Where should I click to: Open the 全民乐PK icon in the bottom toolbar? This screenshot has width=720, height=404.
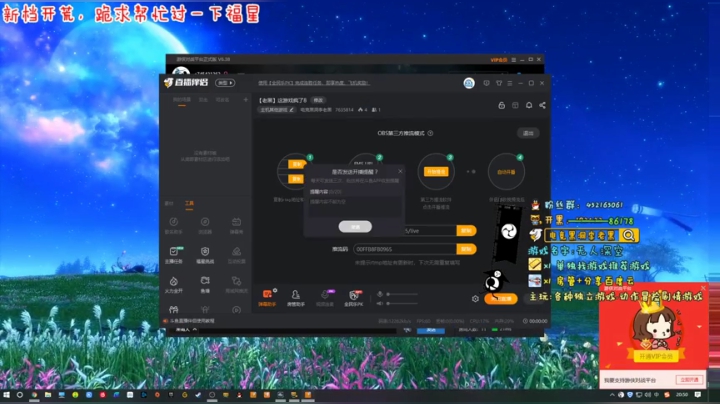tap(354, 297)
